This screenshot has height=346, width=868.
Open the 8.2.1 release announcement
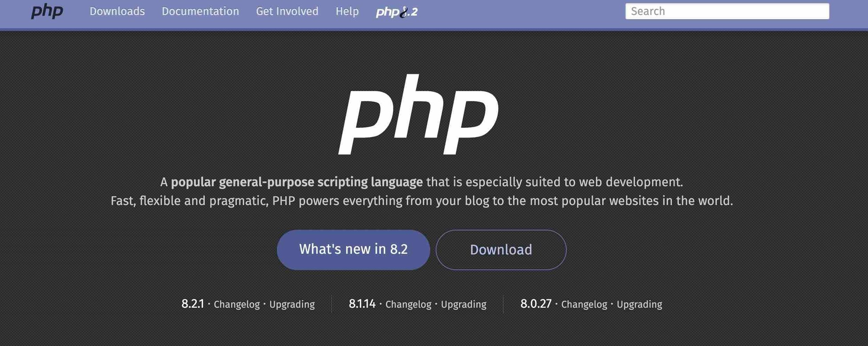click(192, 304)
